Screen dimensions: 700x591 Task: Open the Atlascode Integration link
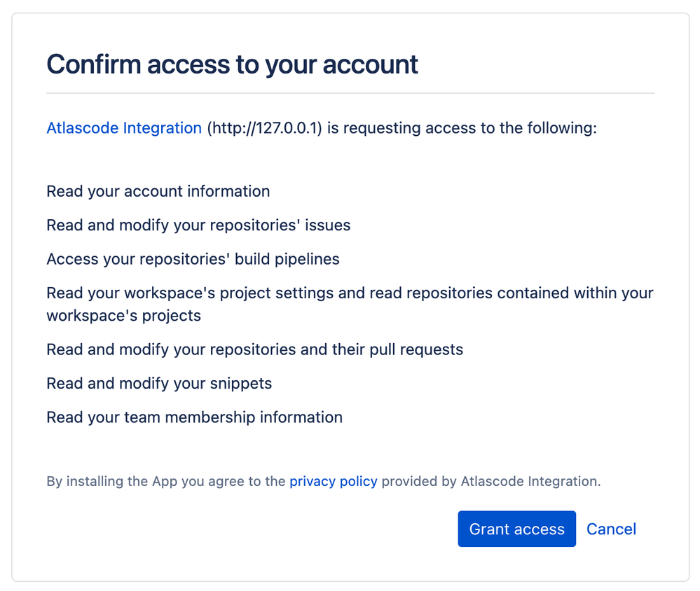(x=123, y=127)
